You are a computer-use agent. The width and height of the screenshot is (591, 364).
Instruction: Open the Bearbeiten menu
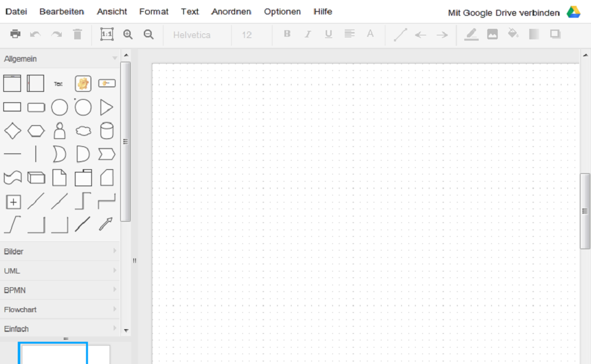[62, 12]
